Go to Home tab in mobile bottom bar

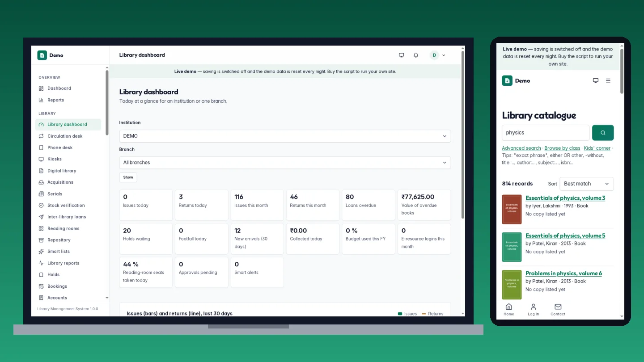509,309
